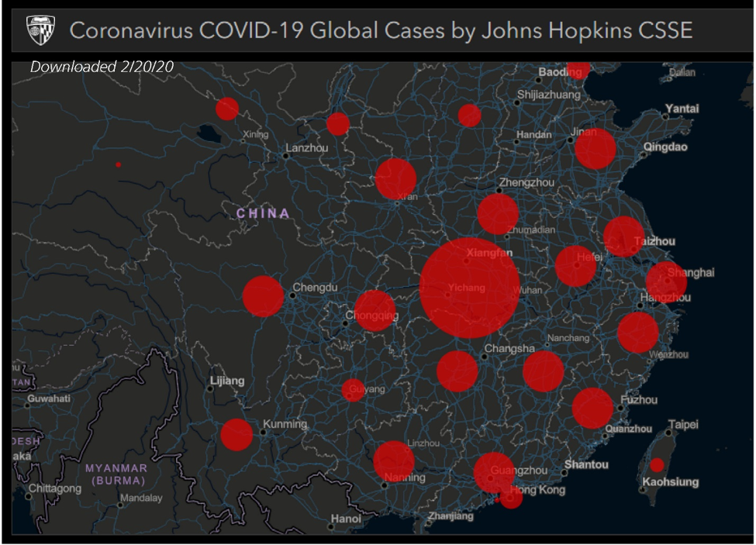Viewport: 756px width, 545px height.
Task: Click the red marker over Jinan
Action: pos(595,149)
